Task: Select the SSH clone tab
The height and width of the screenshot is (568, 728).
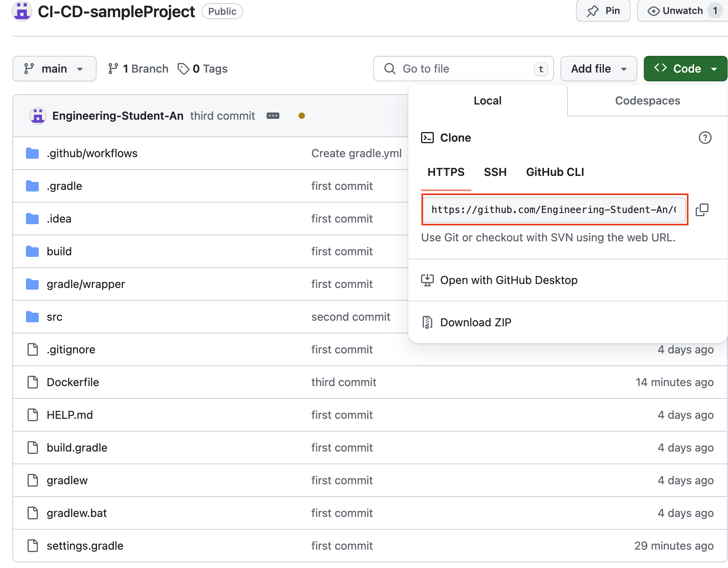Action: click(x=495, y=172)
